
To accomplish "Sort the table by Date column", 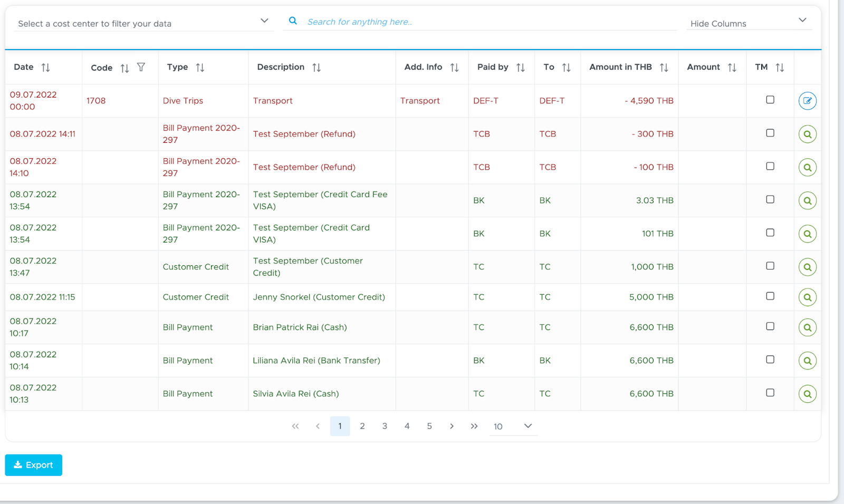I will coord(46,67).
